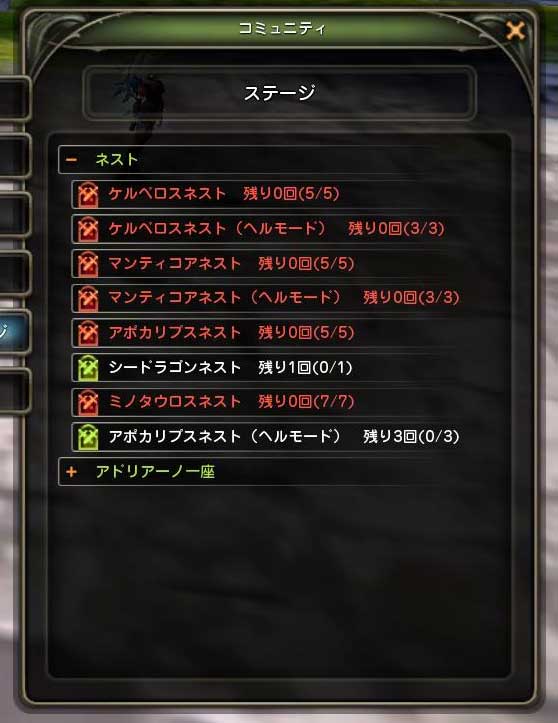Select the ケルベロスネスト 残り0回(5/5) row text
The height and width of the screenshot is (723, 558).
pos(224,194)
